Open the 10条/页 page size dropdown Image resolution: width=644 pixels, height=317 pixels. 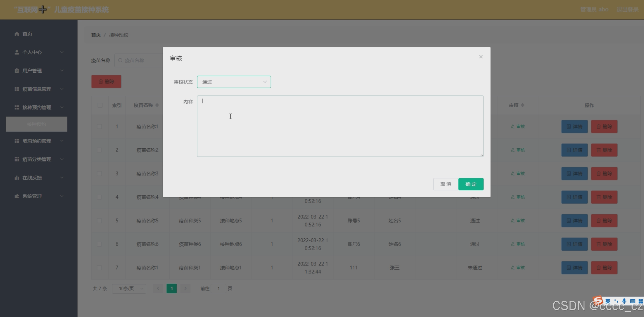click(x=129, y=289)
